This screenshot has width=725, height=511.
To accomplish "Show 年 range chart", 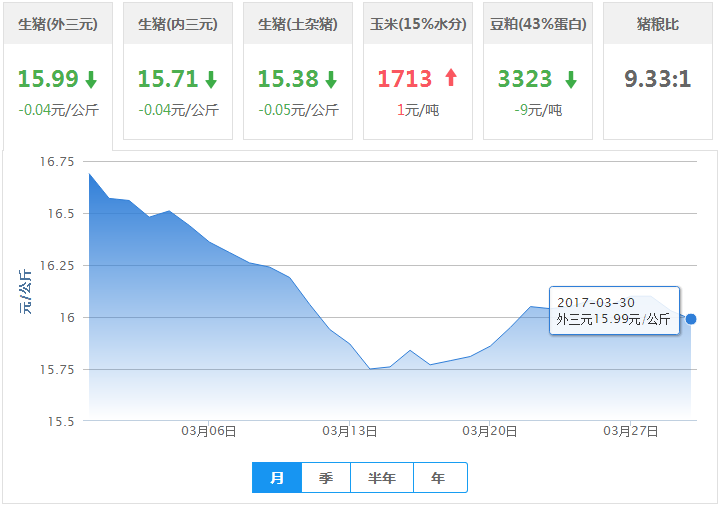I will (x=438, y=478).
